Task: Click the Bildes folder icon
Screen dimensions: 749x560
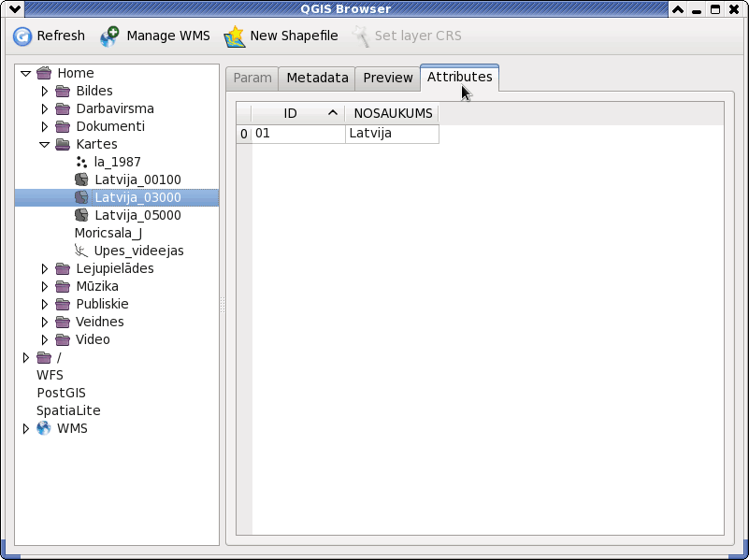Action: [x=63, y=91]
